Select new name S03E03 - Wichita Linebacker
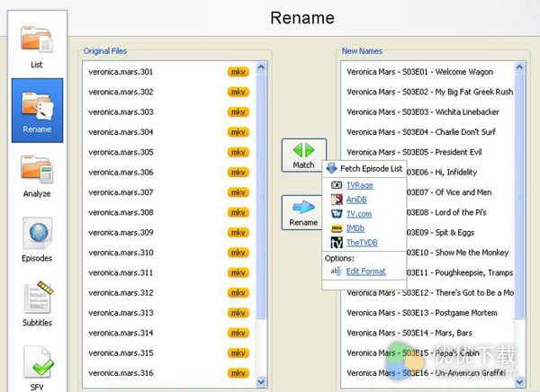Viewport: 540px width, 392px height. pyautogui.click(x=427, y=111)
